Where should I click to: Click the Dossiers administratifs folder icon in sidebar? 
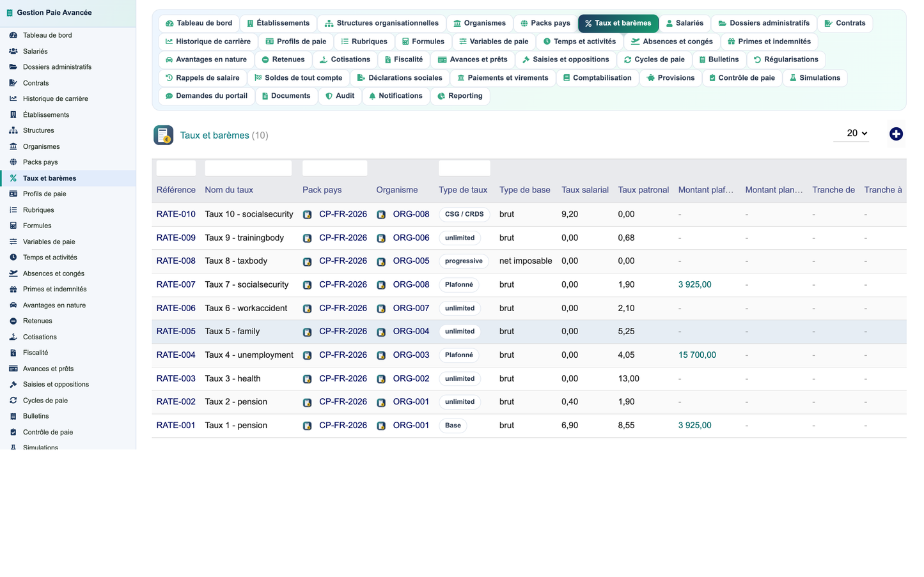(x=13, y=66)
